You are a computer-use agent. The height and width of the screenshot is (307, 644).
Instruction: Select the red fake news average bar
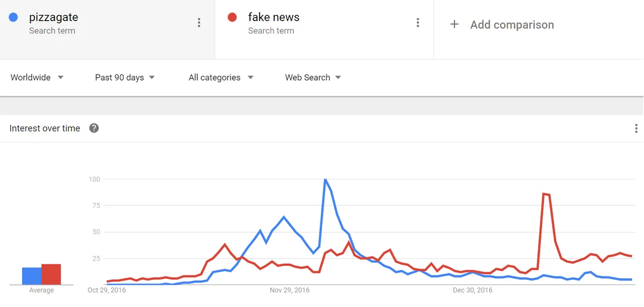51,274
